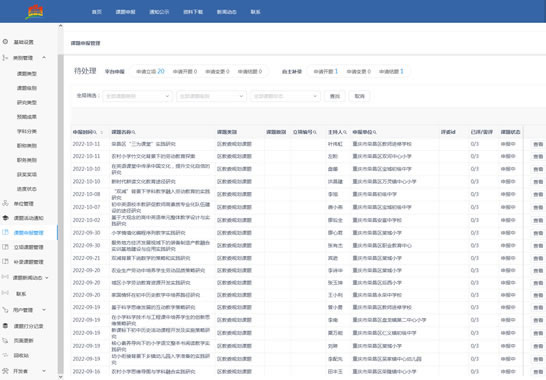Click the sidebar scrollbar down arrow
The height and width of the screenshot is (380, 546).
(x=61, y=377)
